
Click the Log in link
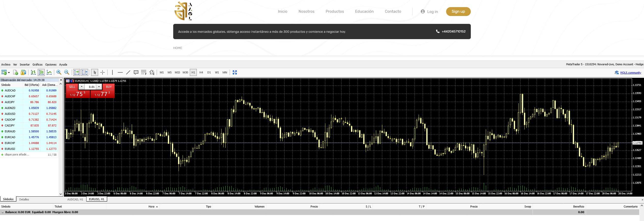click(429, 12)
